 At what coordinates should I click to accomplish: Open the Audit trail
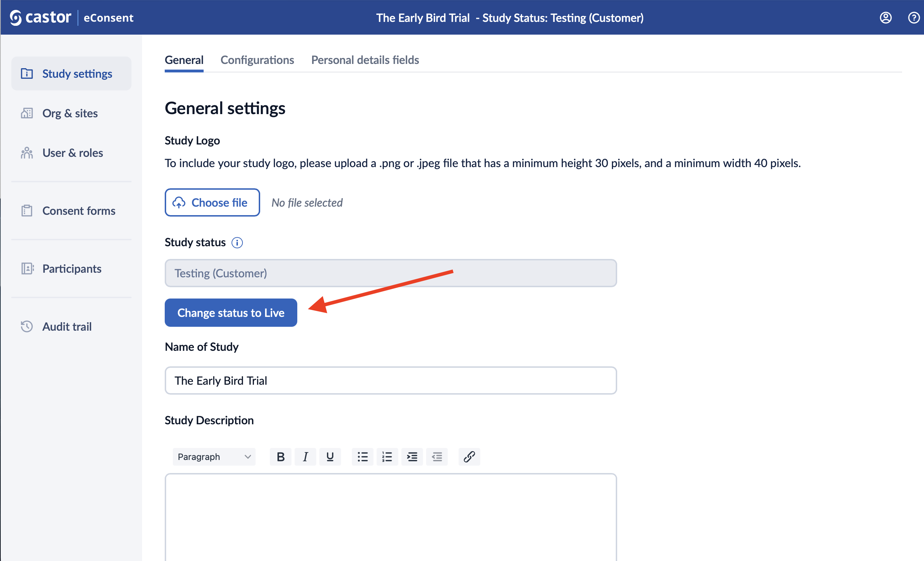pos(71,326)
